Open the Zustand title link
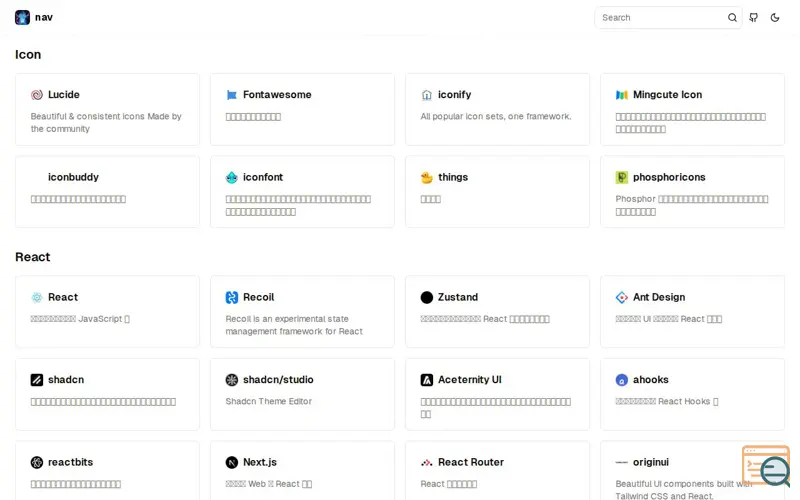This screenshot has width=800, height=500. click(458, 297)
